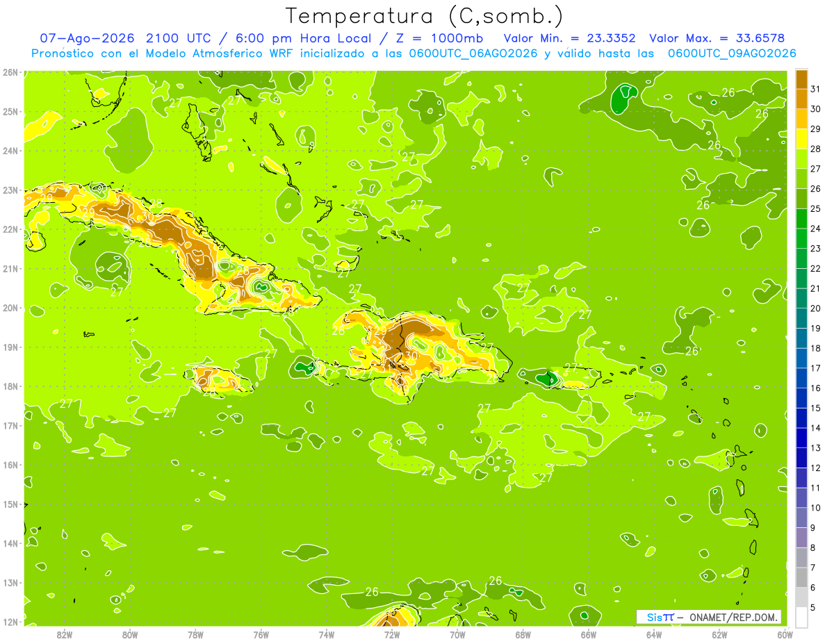Click the longitude label 68W
834x644 pixels.
[x=523, y=634]
